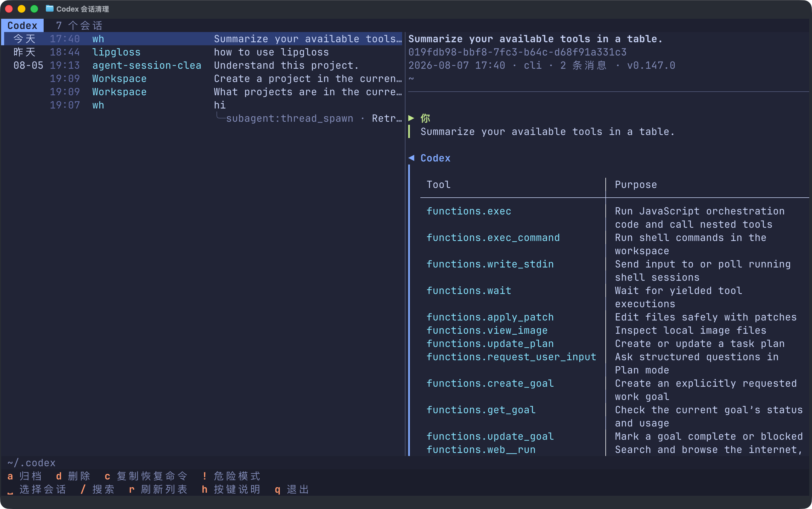Click the 'Mark a goal complete or blocked' cell

pyautogui.click(x=709, y=436)
